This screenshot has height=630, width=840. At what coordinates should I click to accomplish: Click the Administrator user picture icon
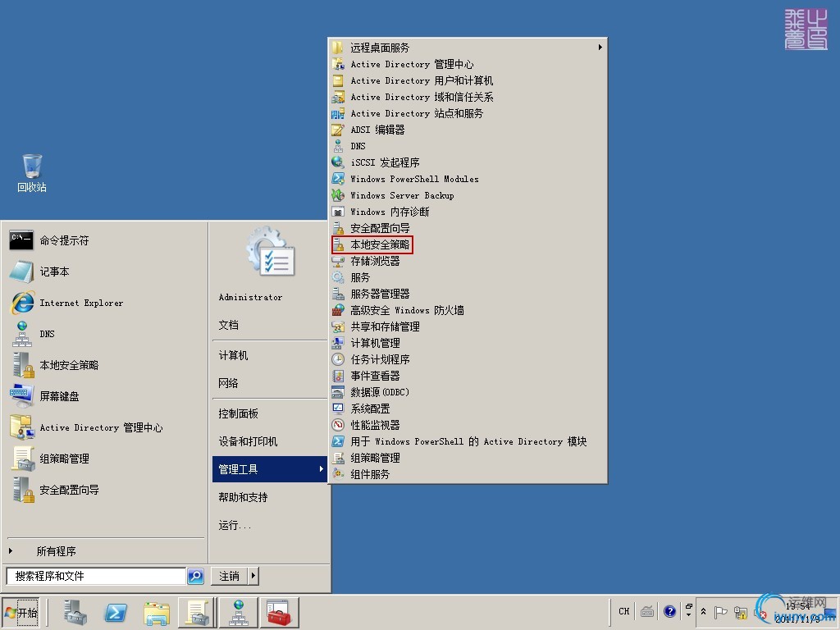pyautogui.click(x=271, y=252)
